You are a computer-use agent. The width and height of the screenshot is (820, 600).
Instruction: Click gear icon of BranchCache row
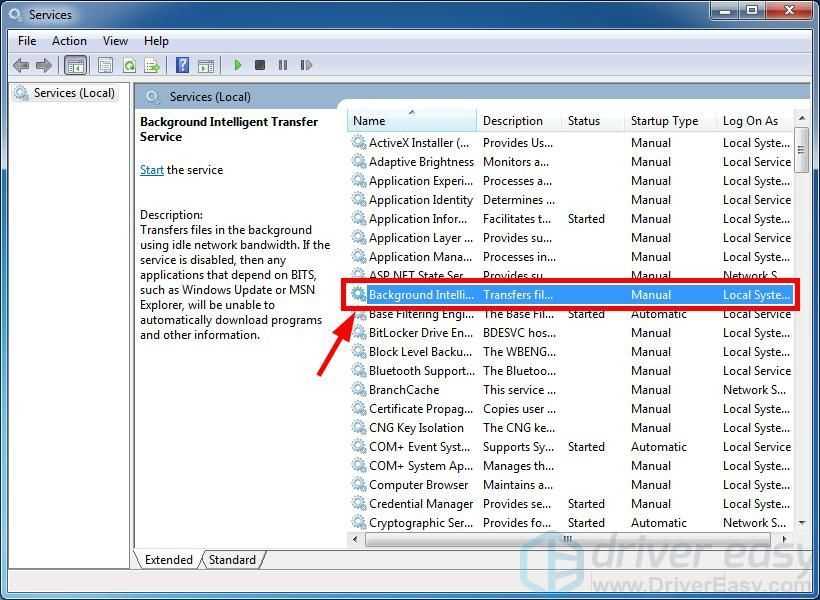[x=359, y=389]
